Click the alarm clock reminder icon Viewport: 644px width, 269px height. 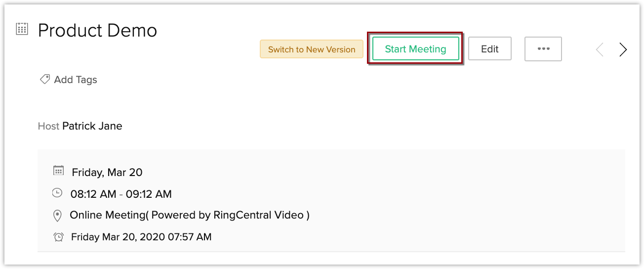tap(58, 237)
